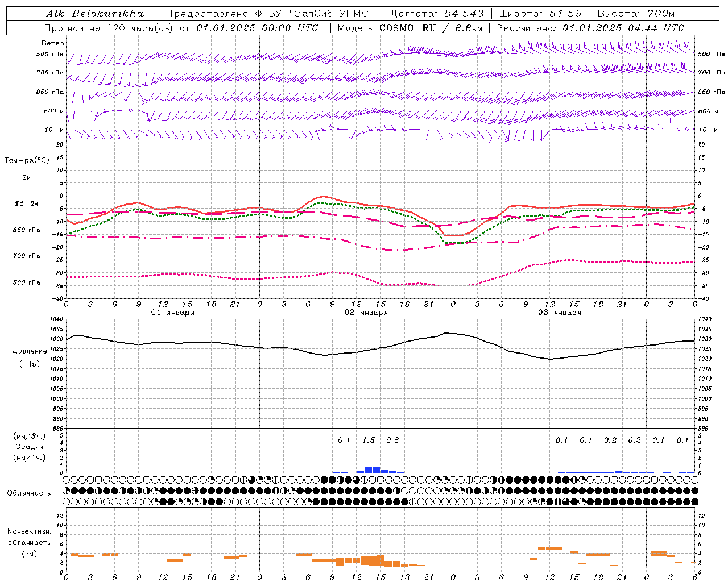Click the 'Облачность' cloud cover label
The height and width of the screenshot is (582, 728).
tap(29, 493)
